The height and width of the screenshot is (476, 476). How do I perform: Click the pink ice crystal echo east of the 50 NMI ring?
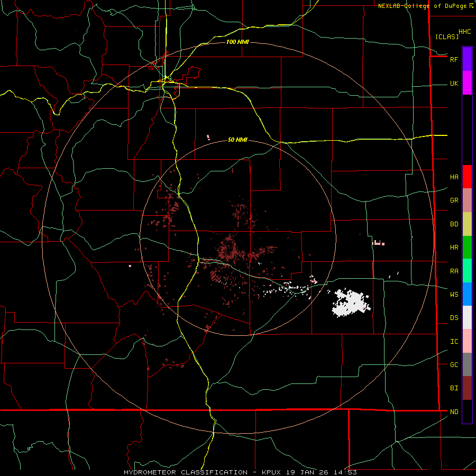click(x=378, y=243)
